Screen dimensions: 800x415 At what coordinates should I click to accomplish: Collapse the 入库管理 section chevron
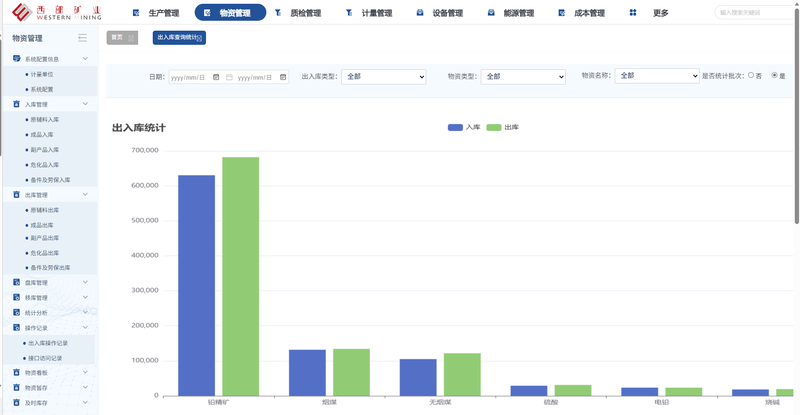click(85, 104)
